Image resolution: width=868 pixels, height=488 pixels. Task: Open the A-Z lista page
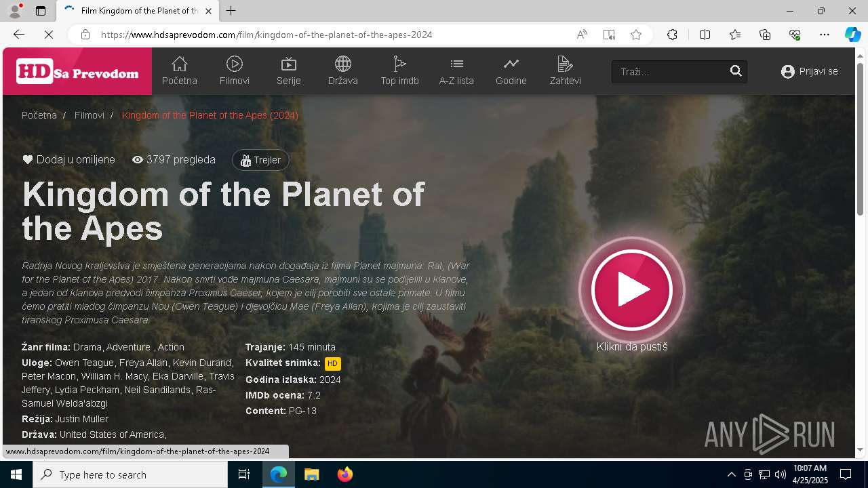coord(456,71)
